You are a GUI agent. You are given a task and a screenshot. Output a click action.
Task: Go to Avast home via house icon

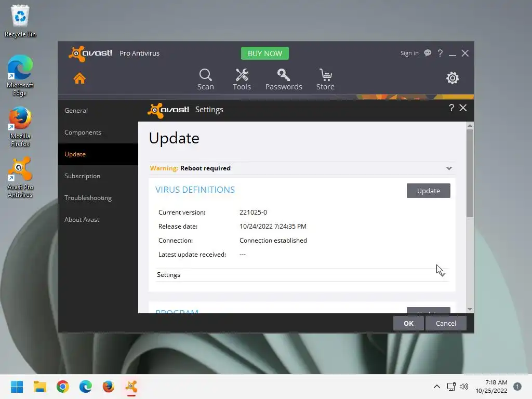(79, 78)
